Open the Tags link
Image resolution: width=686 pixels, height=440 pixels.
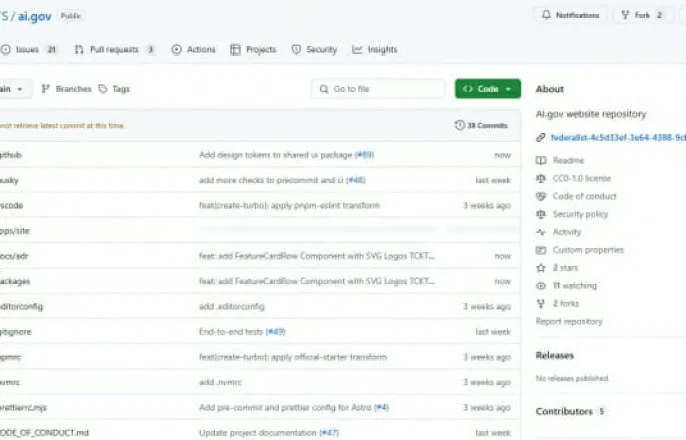(x=114, y=89)
